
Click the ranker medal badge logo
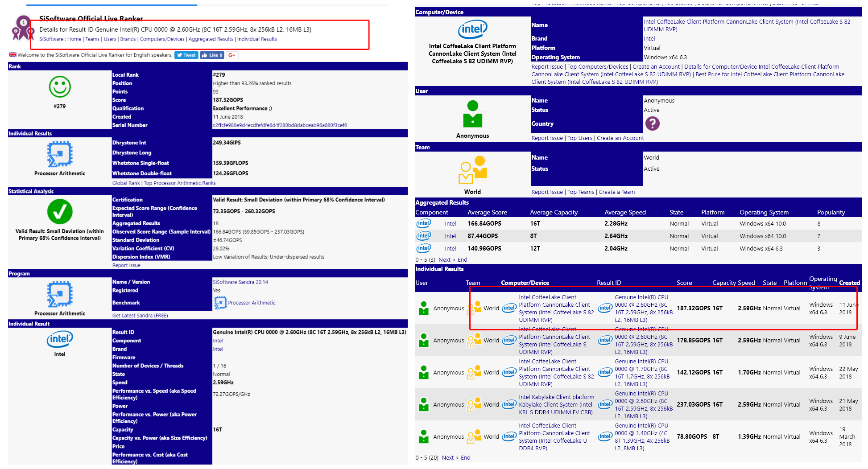[x=23, y=28]
